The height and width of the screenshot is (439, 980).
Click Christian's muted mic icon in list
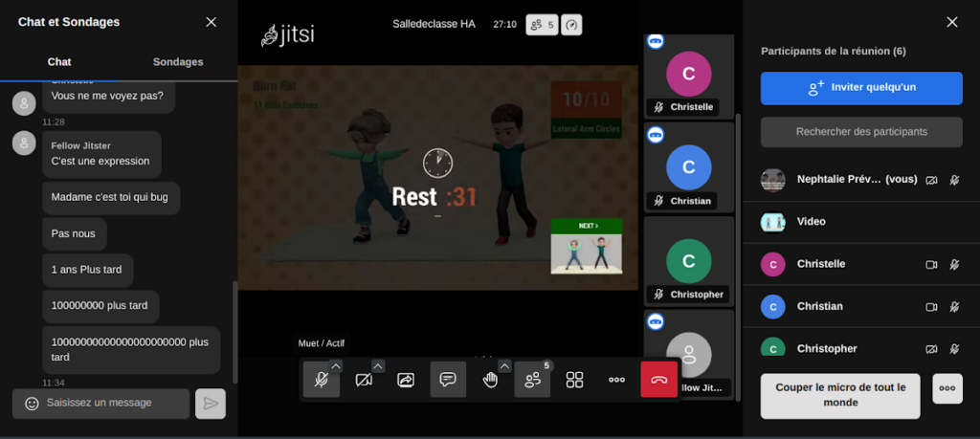click(x=954, y=307)
